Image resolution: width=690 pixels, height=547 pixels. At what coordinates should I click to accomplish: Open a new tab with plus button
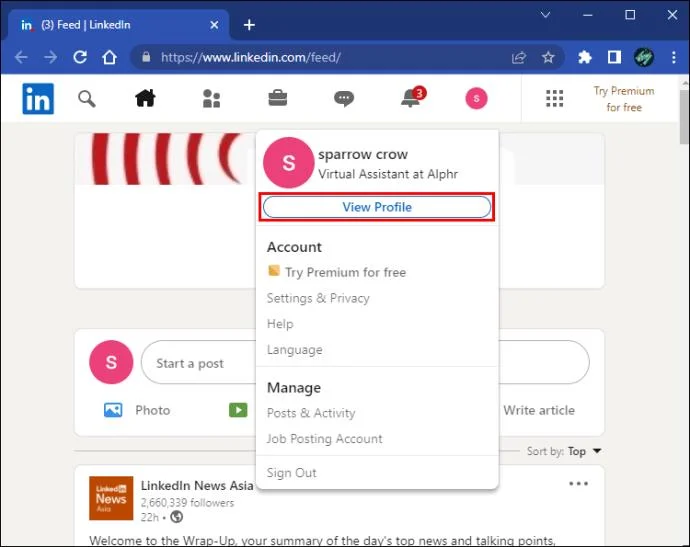249,25
